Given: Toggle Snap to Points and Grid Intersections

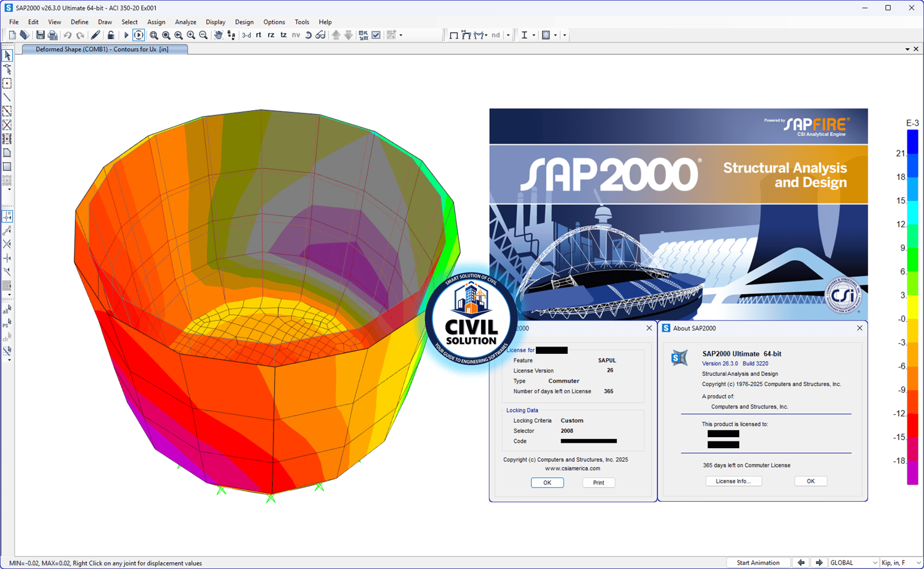Looking at the screenshot, I should click(x=7, y=216).
